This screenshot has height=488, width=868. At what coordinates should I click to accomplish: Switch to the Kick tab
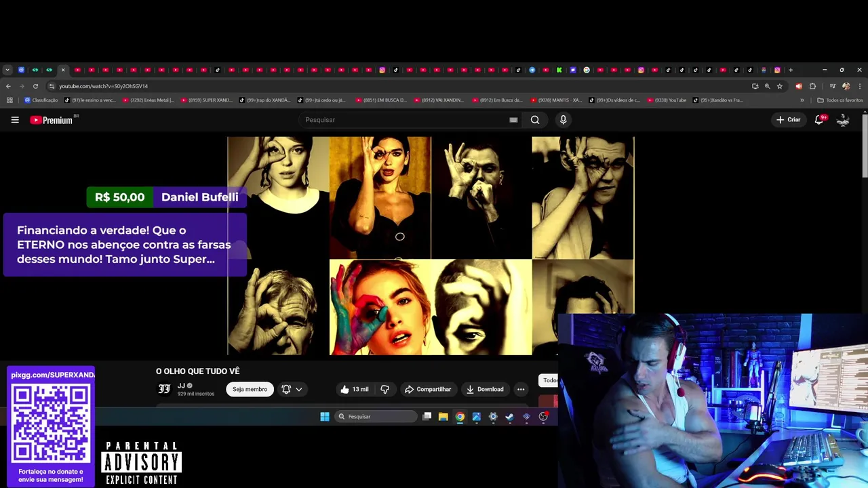click(559, 70)
